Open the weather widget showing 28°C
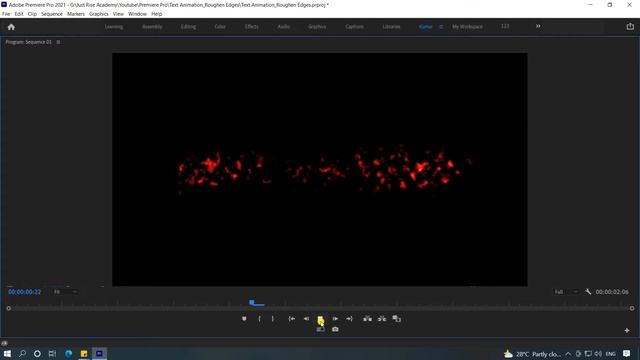The height and width of the screenshot is (360, 640). (x=532, y=354)
